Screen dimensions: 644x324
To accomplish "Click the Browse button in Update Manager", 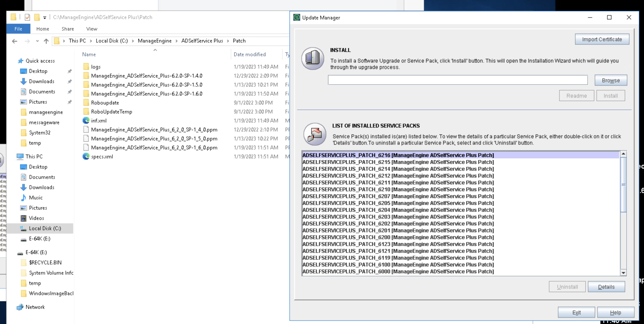I will (x=611, y=80).
